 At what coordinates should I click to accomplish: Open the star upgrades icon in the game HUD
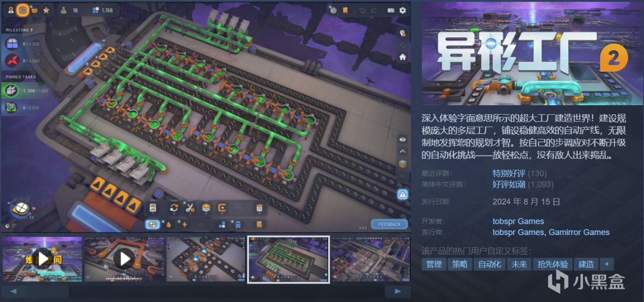46,10
